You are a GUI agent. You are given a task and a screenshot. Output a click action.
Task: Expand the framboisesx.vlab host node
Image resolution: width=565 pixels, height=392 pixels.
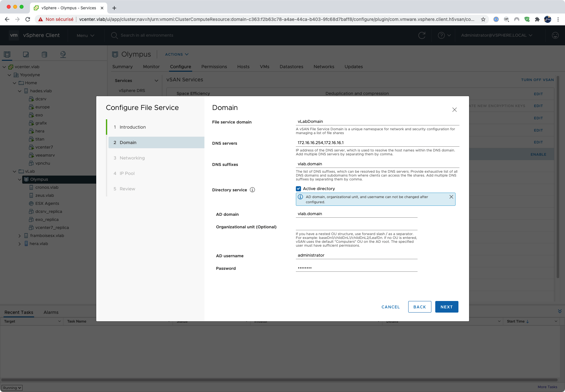tap(20, 236)
